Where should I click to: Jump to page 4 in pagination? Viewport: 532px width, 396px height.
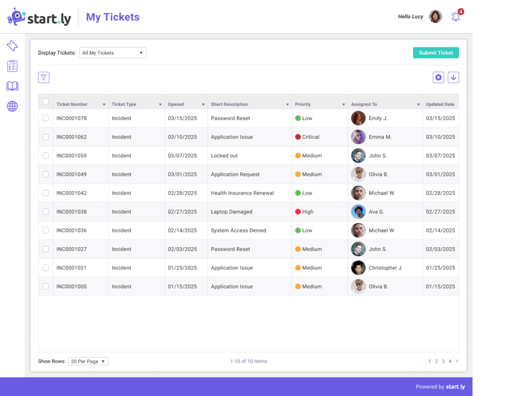coord(450,361)
